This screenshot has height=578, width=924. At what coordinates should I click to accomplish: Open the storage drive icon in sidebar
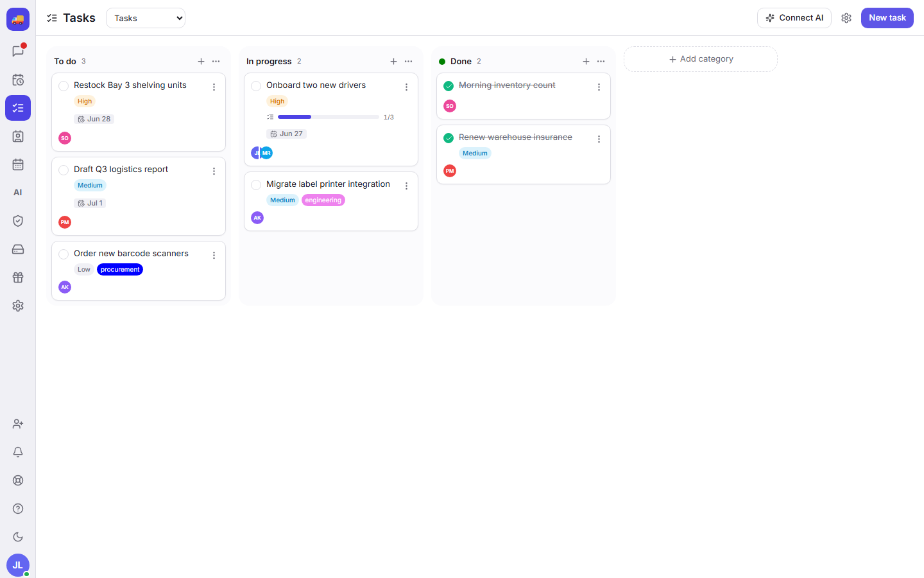point(18,249)
